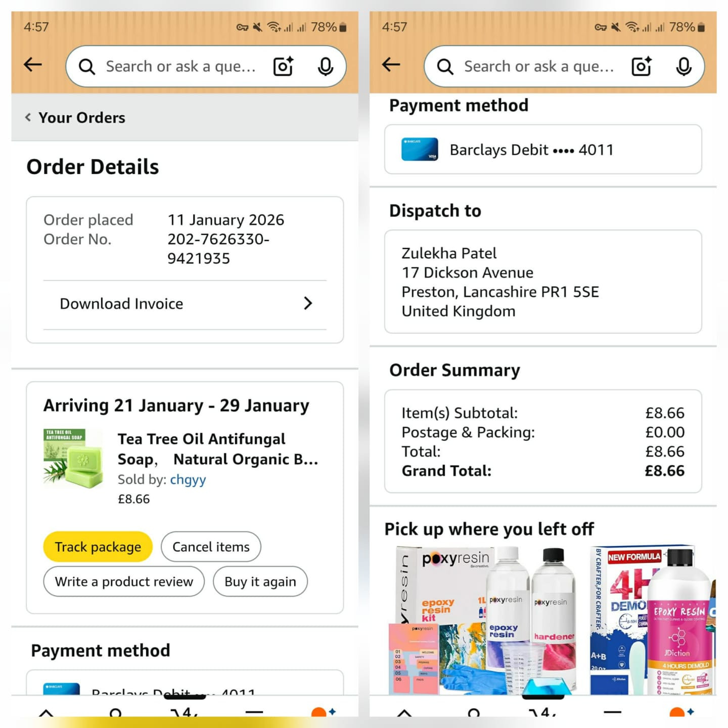Tap the magnifier icon in left search bar
Image resolution: width=728 pixels, height=728 pixels.
(87, 67)
